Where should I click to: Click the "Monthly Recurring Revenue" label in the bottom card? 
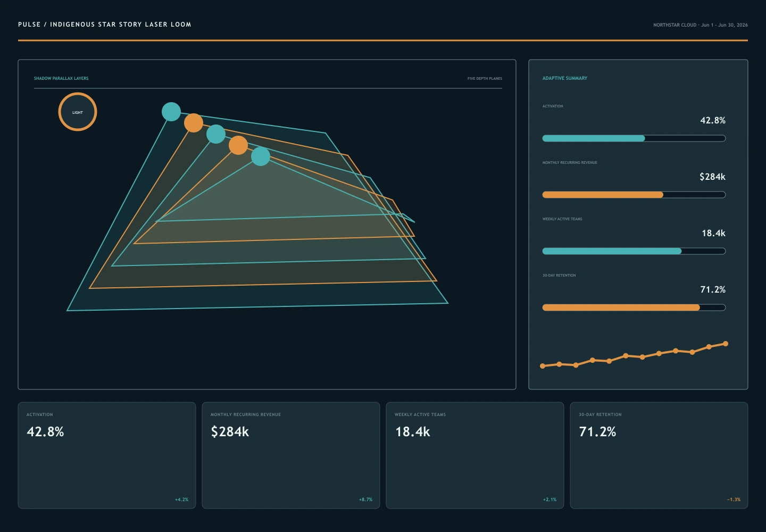[x=246, y=414]
